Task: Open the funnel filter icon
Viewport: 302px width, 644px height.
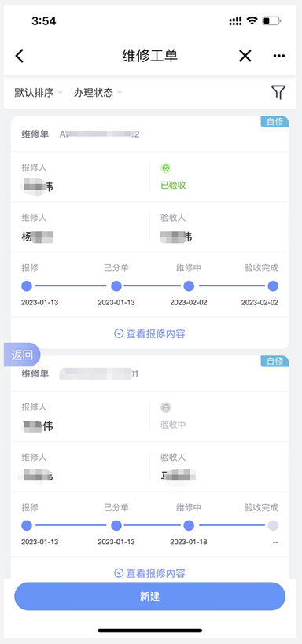Action: (278, 93)
